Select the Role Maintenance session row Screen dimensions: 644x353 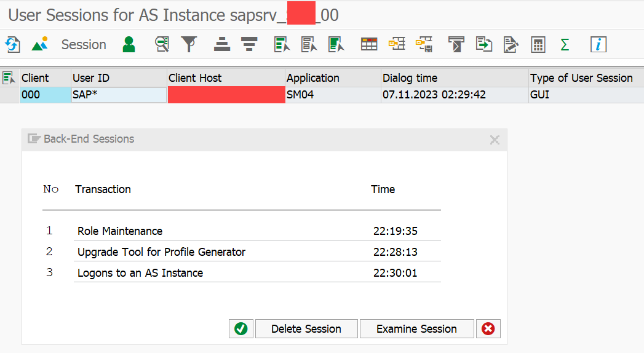pyautogui.click(x=242, y=231)
